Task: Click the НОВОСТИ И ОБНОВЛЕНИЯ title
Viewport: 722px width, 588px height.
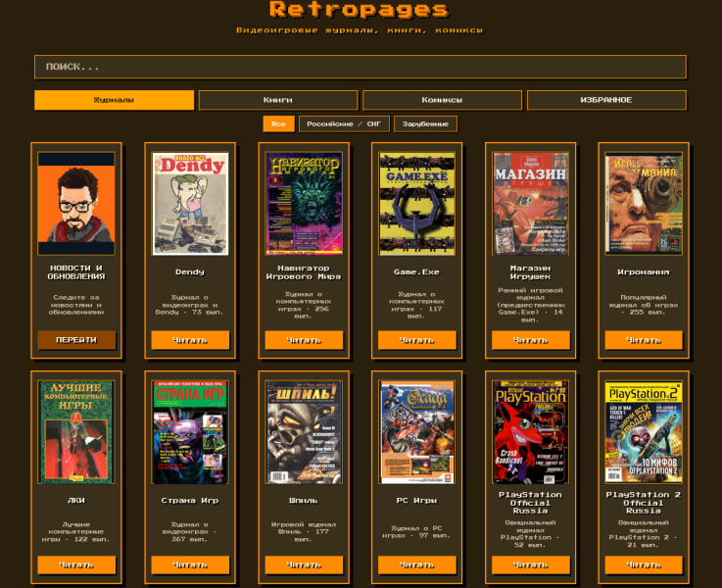Action: click(76, 272)
